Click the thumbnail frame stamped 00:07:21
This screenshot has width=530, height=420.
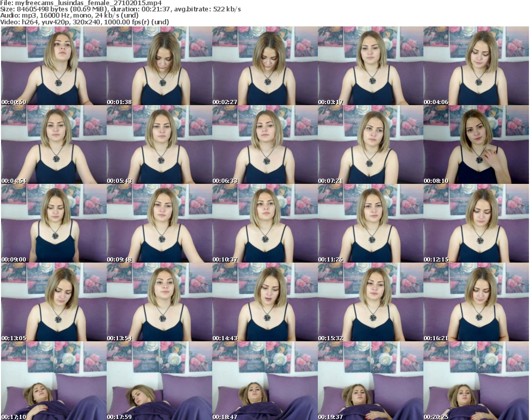click(x=371, y=144)
